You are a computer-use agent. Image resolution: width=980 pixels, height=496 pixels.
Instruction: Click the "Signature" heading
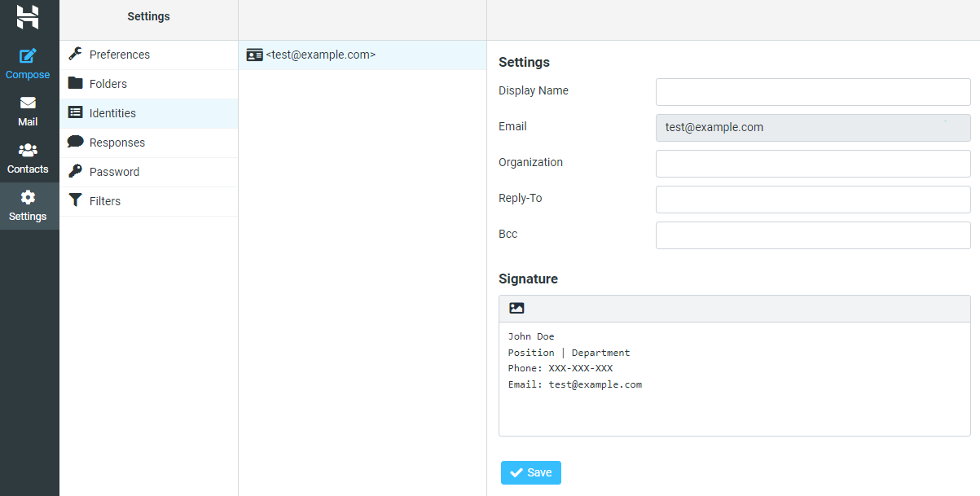[528, 279]
